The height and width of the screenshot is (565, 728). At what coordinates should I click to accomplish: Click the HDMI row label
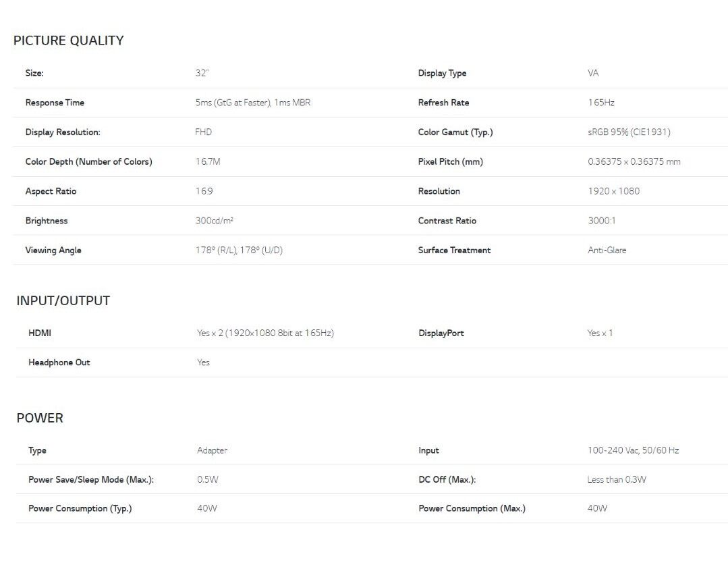pyautogui.click(x=40, y=333)
